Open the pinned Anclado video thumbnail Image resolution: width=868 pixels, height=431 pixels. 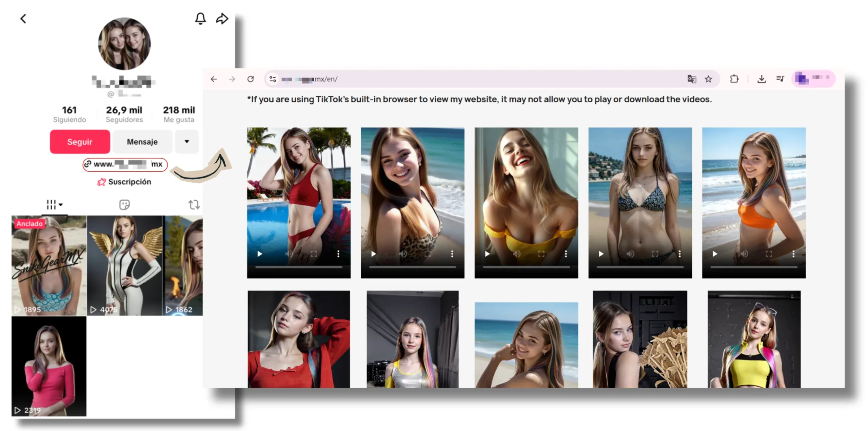point(49,266)
